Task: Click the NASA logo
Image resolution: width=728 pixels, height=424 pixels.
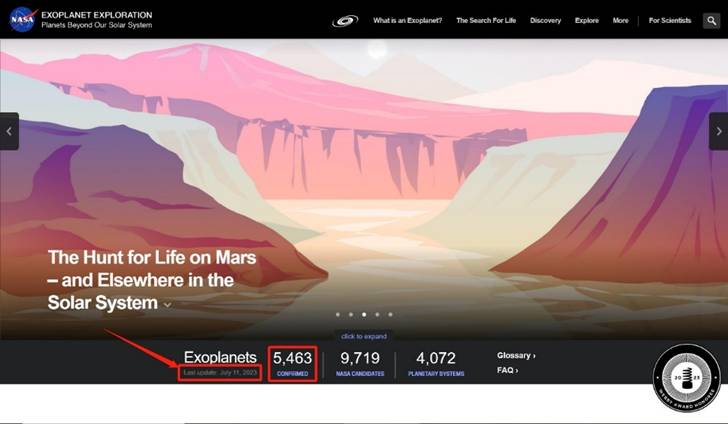Action: 23,20
